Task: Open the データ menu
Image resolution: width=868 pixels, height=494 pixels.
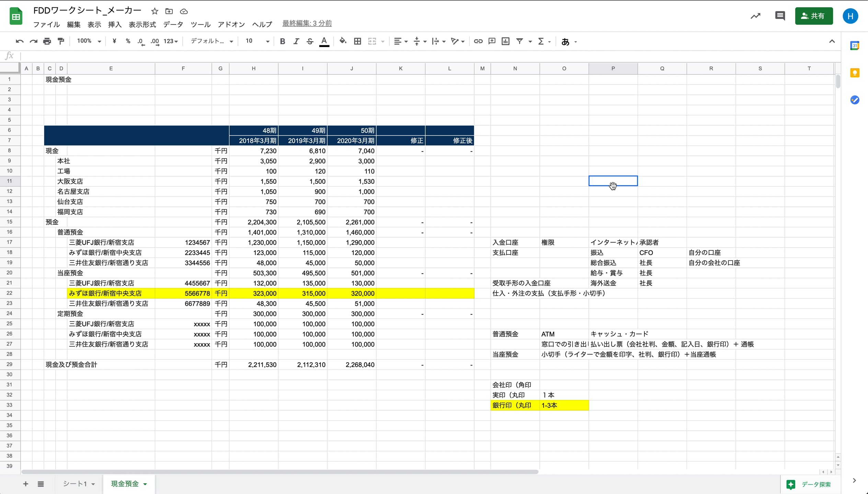Action: coord(173,24)
